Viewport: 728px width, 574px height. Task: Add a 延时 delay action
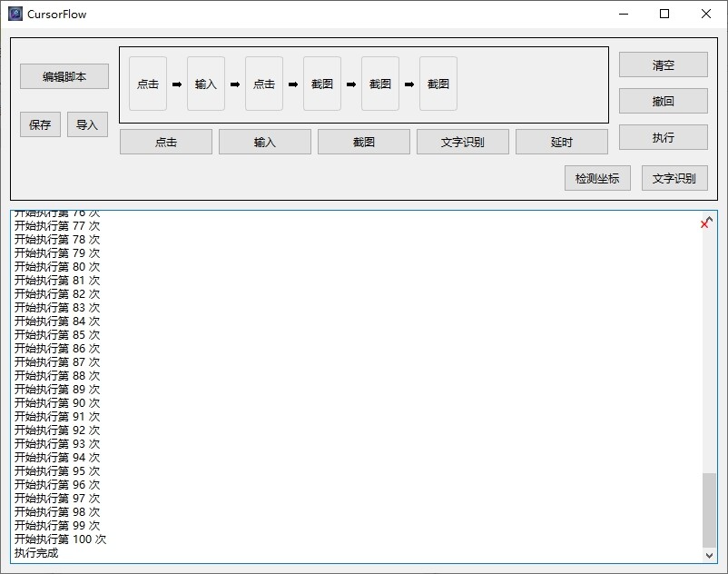pos(561,142)
